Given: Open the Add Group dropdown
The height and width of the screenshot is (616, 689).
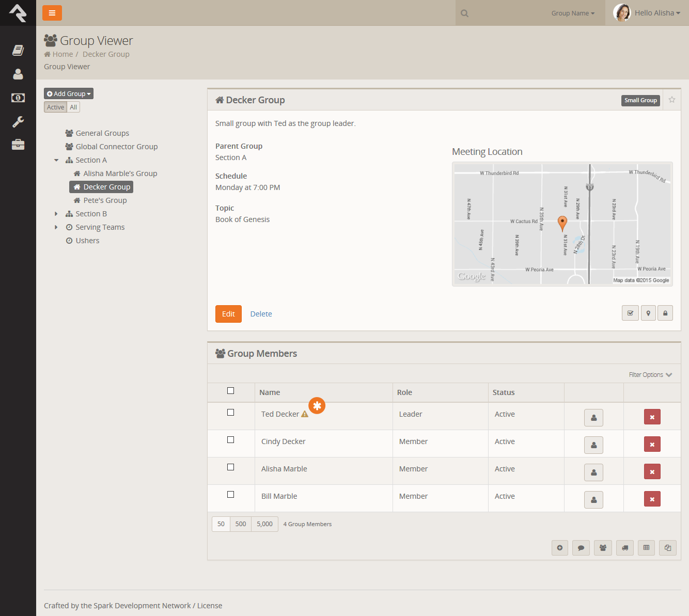Looking at the screenshot, I should pos(69,93).
